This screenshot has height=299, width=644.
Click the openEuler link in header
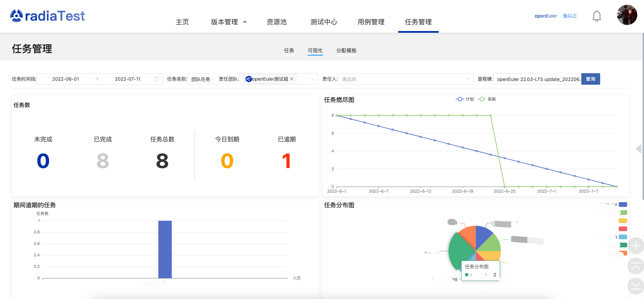546,16
